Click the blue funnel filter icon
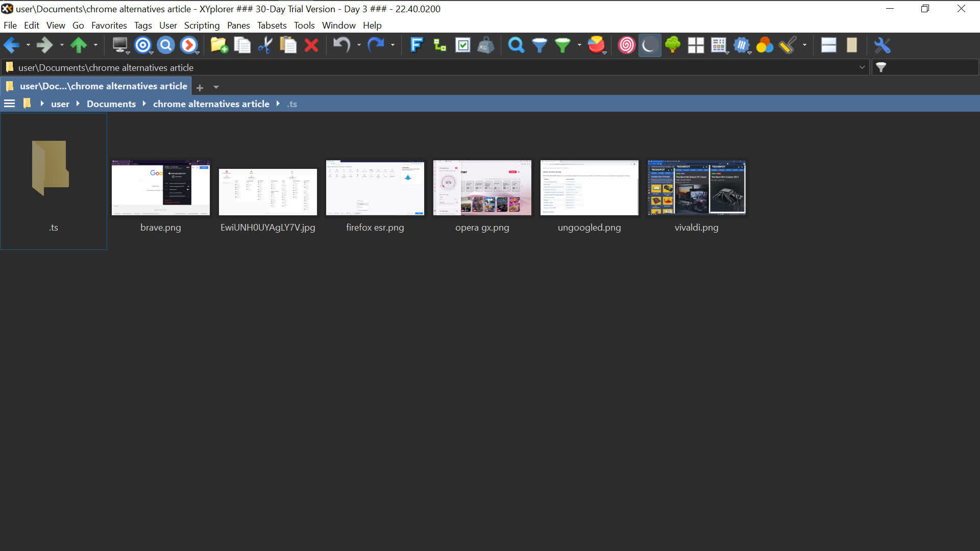The width and height of the screenshot is (980, 551). click(x=540, y=45)
